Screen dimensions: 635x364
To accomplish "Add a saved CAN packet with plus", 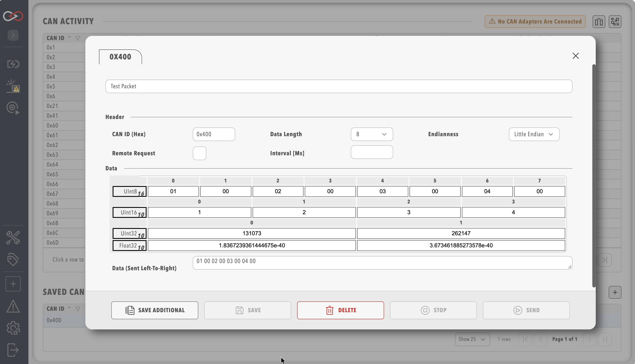I will pos(615,292).
